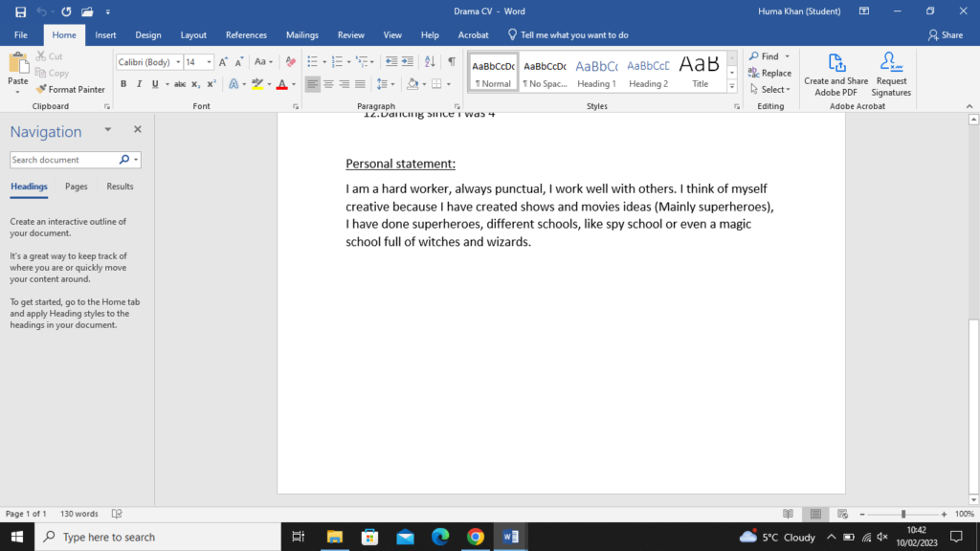Apply bullet list formatting
This screenshot has width=980, height=551.
pyautogui.click(x=313, y=62)
